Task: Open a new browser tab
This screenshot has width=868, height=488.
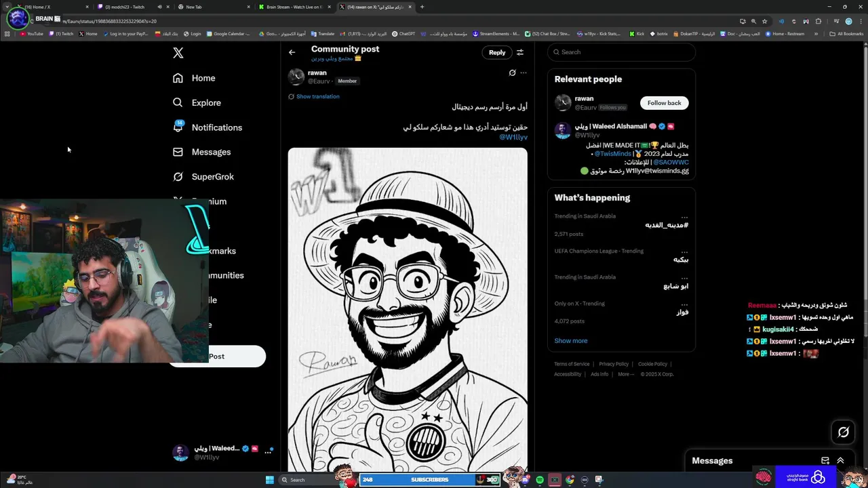Action: pyautogui.click(x=422, y=7)
